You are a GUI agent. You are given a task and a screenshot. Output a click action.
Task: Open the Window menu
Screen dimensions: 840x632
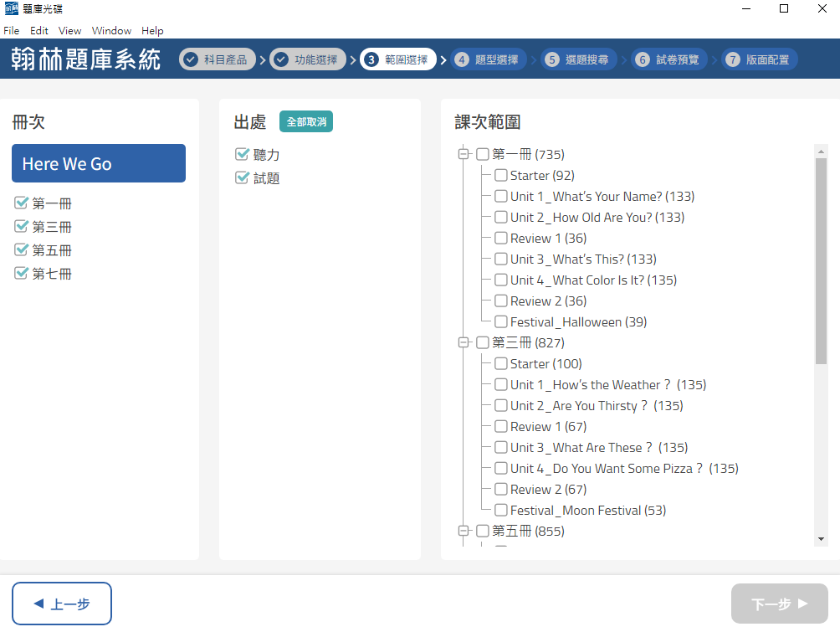pos(111,31)
